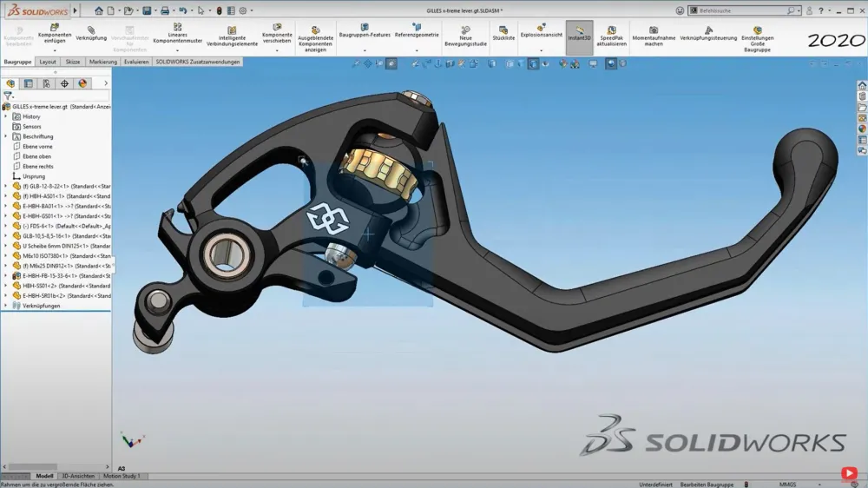
Task: Select Ebene vorne in the tree
Action: tap(37, 147)
